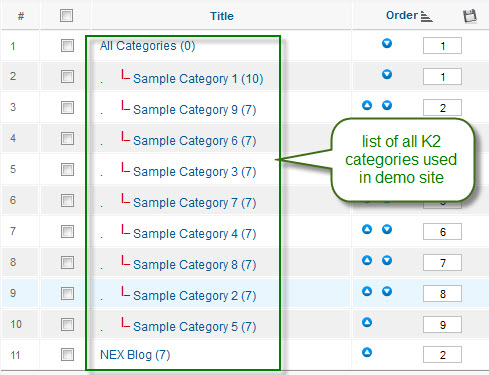Click the NEX Blog order field
The height and width of the screenshot is (375, 489).
(442, 355)
